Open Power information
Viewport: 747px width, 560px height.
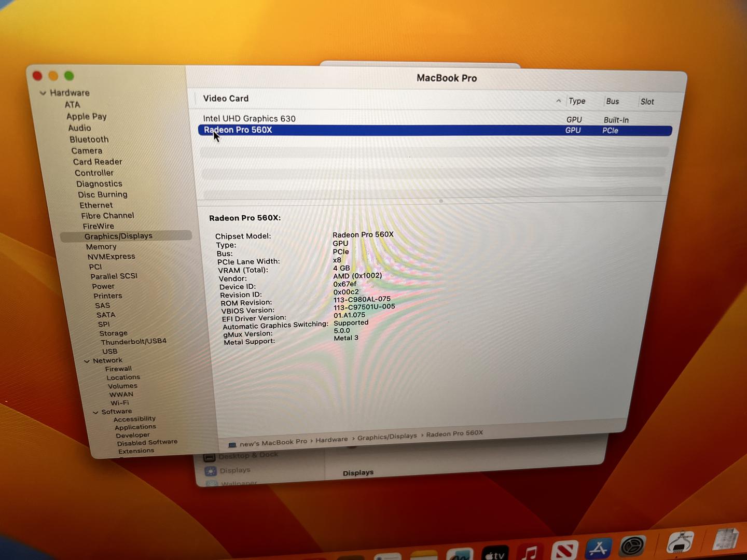tap(103, 286)
